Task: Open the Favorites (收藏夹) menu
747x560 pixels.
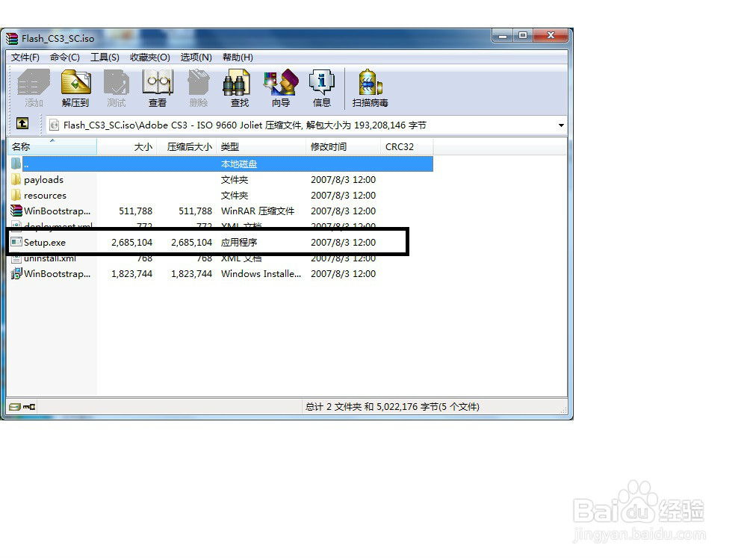Action: coord(150,57)
